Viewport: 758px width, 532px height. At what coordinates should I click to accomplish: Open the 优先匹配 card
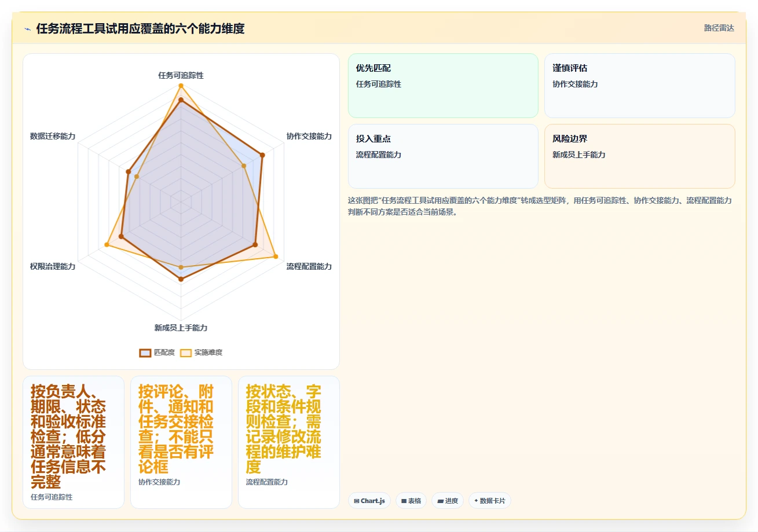click(x=443, y=86)
